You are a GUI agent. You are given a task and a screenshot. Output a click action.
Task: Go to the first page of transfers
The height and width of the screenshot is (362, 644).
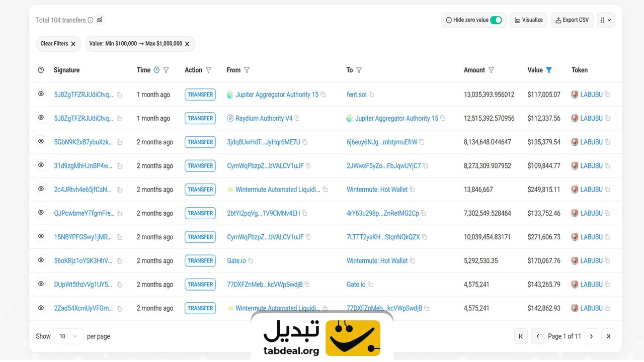click(521, 336)
